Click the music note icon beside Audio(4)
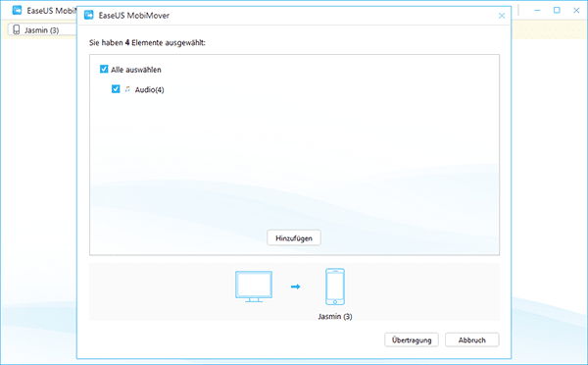Viewport: 588px width, 365px height. click(127, 89)
